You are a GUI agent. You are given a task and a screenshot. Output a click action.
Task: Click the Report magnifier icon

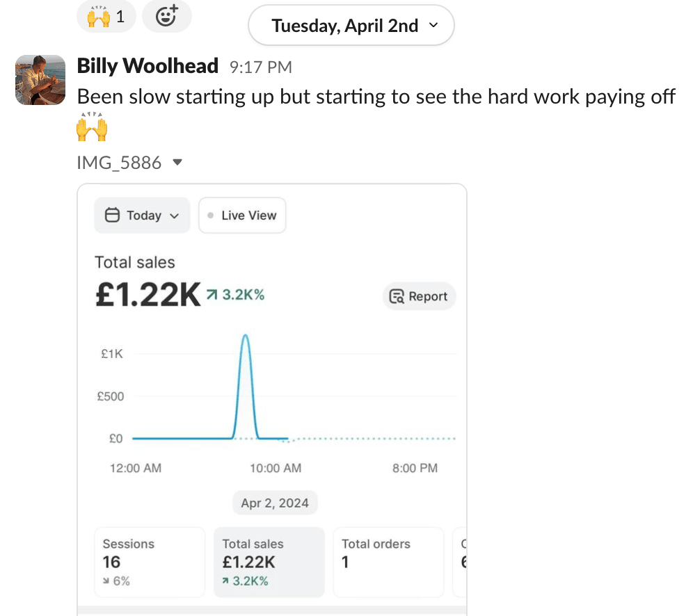pos(397,297)
